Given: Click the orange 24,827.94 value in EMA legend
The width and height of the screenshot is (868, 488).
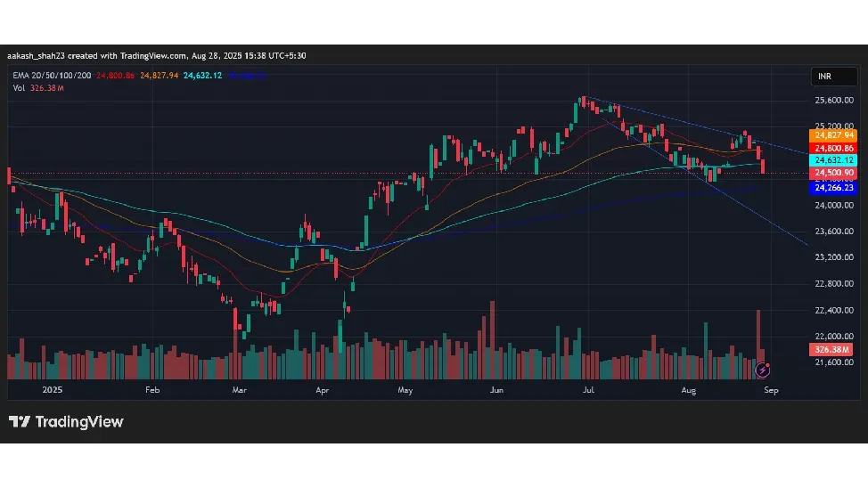Looking at the screenshot, I should [159, 75].
